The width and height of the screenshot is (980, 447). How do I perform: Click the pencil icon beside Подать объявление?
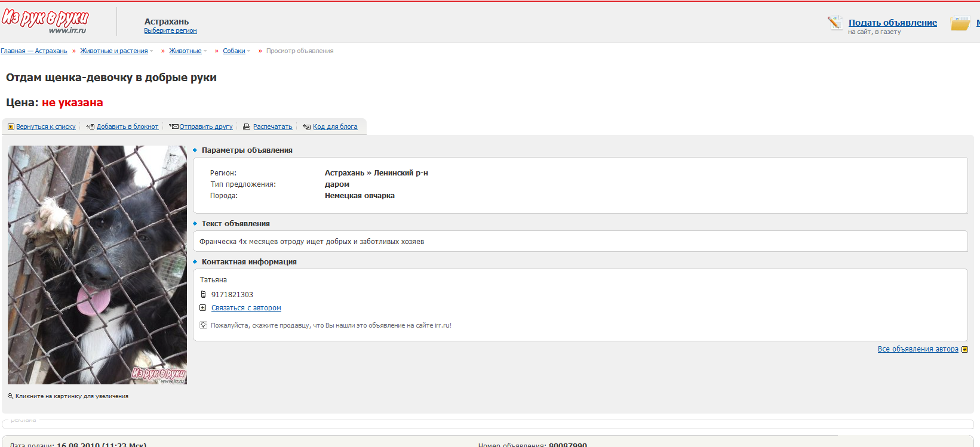point(835,23)
